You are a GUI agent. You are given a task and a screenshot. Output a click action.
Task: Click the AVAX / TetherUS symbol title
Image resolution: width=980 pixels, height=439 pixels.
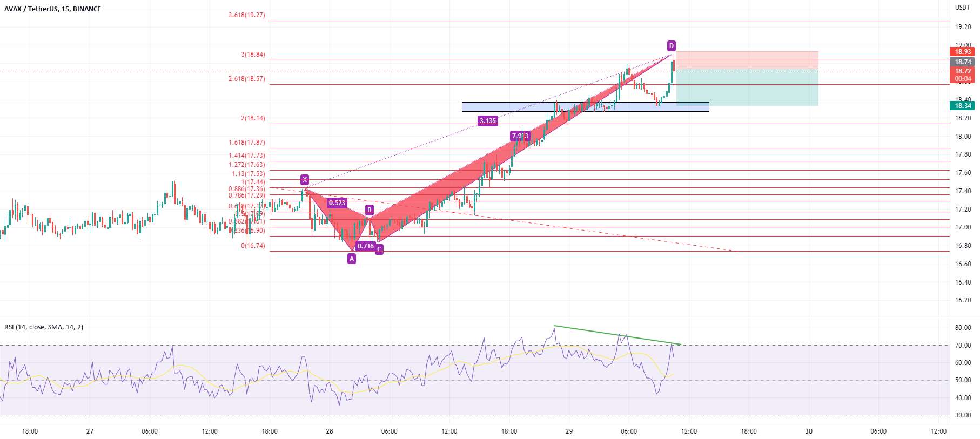click(x=52, y=9)
